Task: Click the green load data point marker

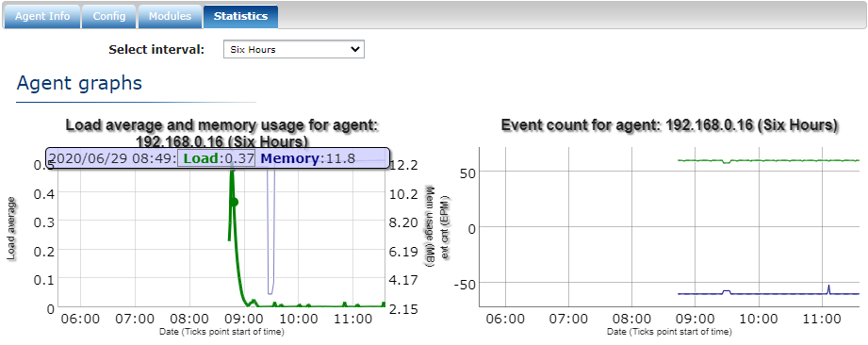Action: [x=234, y=202]
